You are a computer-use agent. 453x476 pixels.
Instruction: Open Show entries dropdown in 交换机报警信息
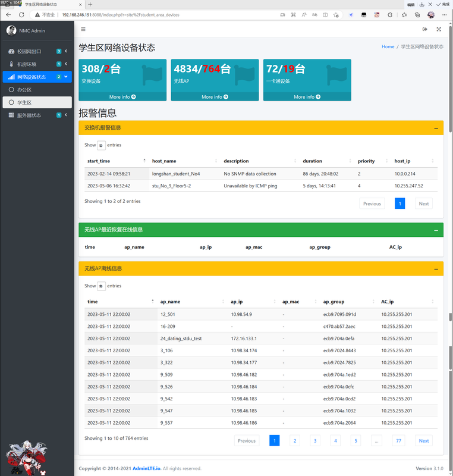pos(101,145)
